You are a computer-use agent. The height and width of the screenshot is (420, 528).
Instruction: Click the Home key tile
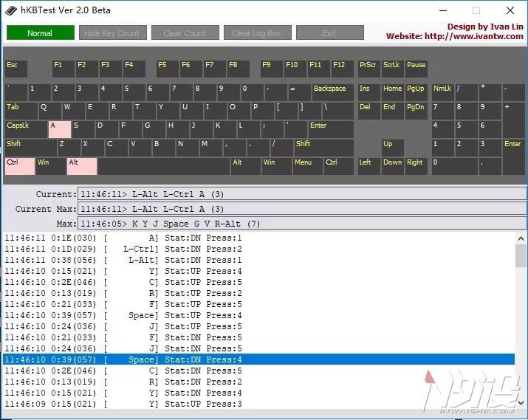393,92
